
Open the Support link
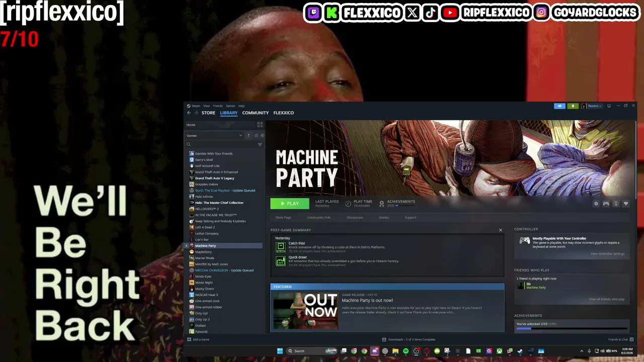coord(411,217)
